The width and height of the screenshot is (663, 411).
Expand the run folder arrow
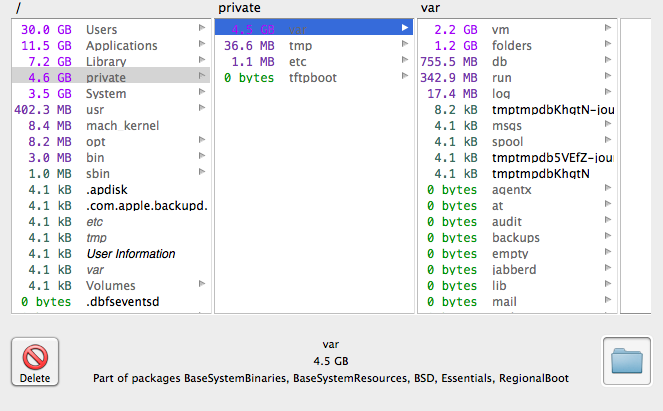608,76
